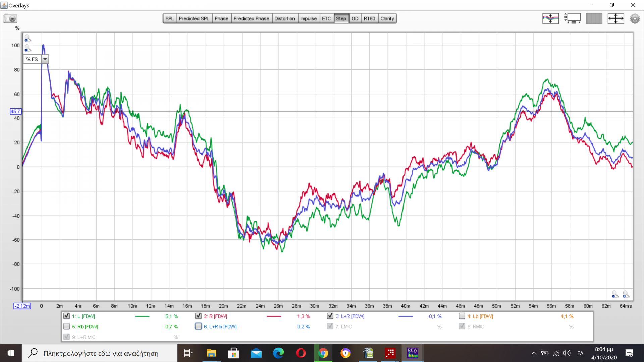Click the separate traces icon
The width and height of the screenshot is (644, 362).
[x=550, y=18]
